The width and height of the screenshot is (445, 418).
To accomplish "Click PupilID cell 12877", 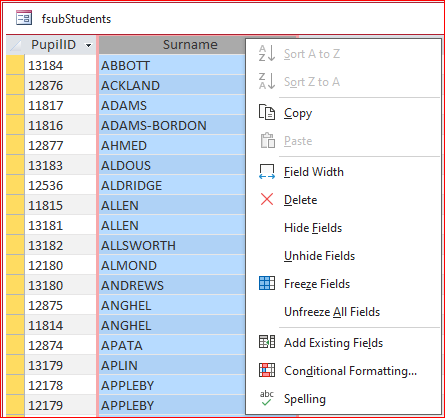I will coord(60,145).
